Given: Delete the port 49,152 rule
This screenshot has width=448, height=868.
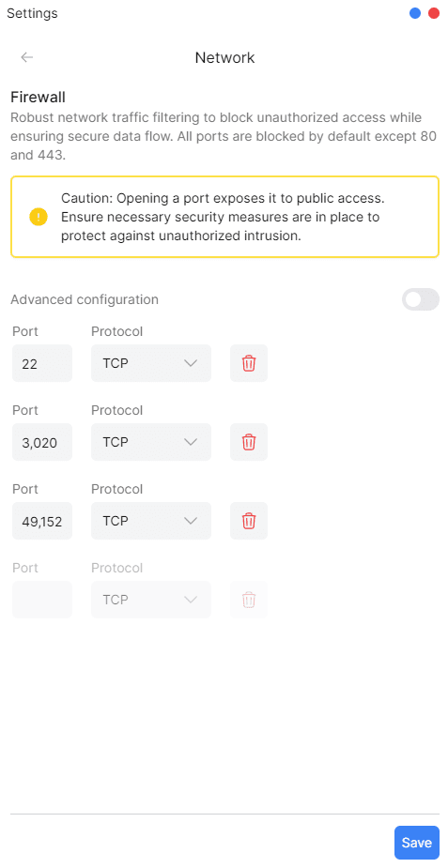Looking at the screenshot, I should [x=249, y=521].
